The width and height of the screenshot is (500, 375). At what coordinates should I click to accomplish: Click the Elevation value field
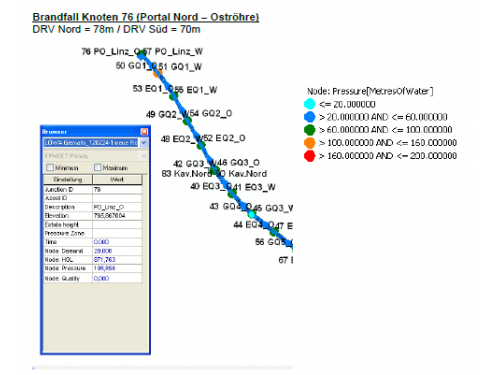coord(117,216)
